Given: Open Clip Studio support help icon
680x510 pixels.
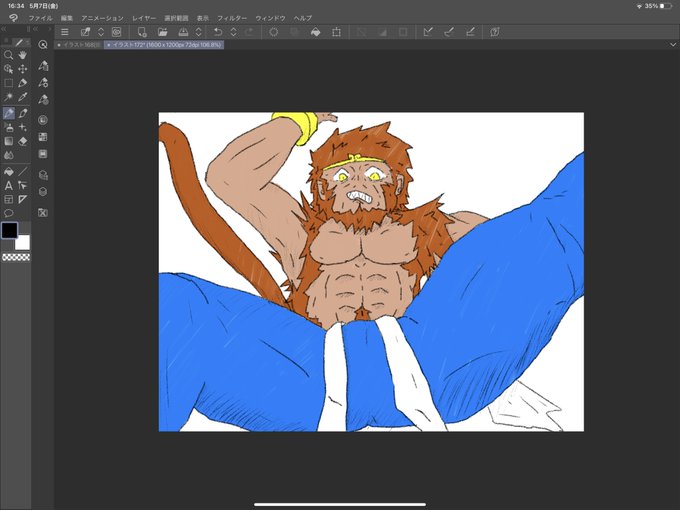Looking at the screenshot, I should 495,32.
